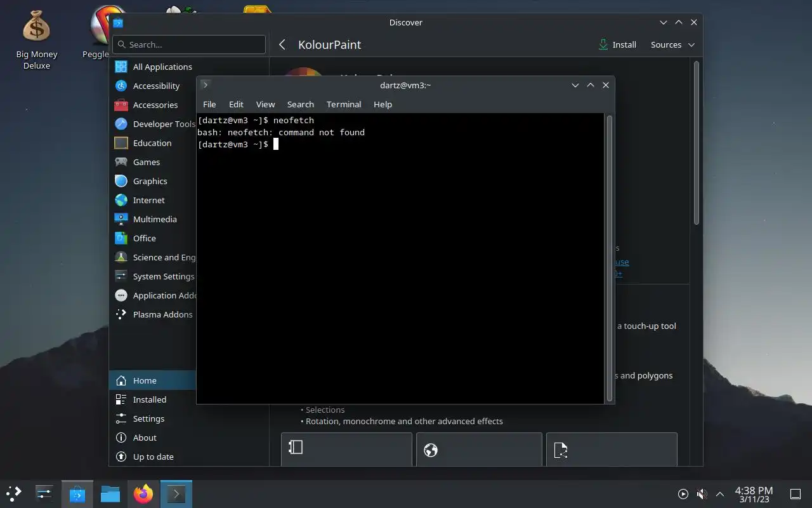The height and width of the screenshot is (508, 812).
Task: Click the website globe button in Discover
Action: coord(479,450)
